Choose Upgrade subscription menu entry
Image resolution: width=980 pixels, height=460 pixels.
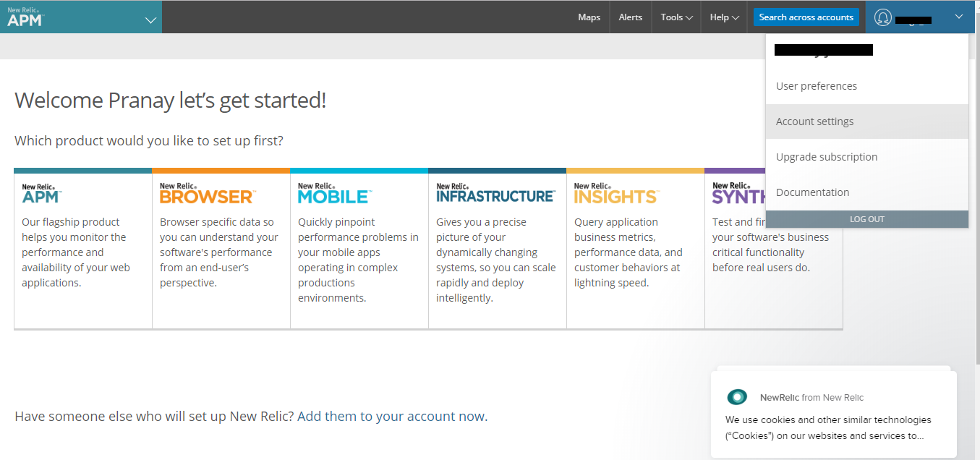[x=866, y=157]
